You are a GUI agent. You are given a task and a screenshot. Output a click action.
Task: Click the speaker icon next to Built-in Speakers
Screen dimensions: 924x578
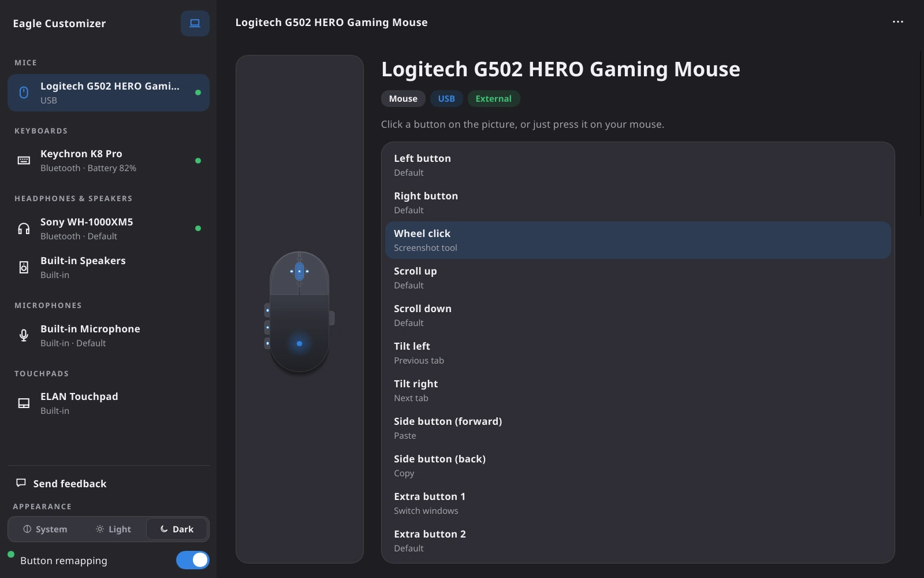coord(24,268)
